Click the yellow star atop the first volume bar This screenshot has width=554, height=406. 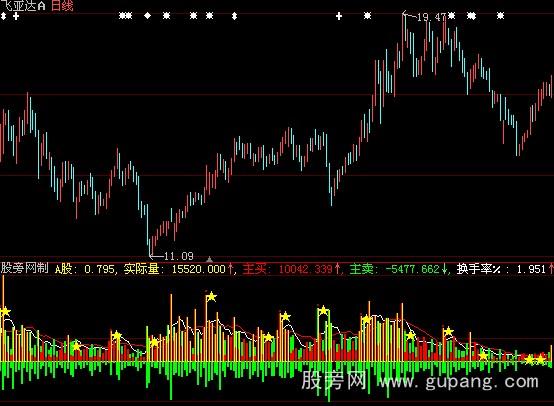click(x=5, y=311)
